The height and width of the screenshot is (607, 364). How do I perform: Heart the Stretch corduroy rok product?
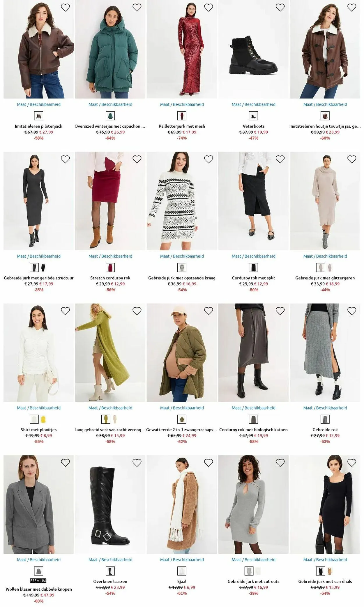[137, 159]
